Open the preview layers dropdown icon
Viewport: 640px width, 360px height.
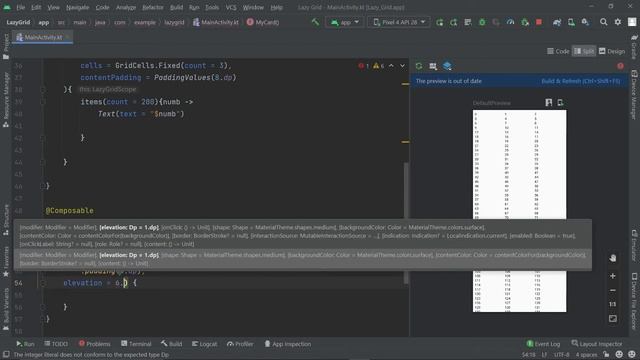(x=447, y=66)
